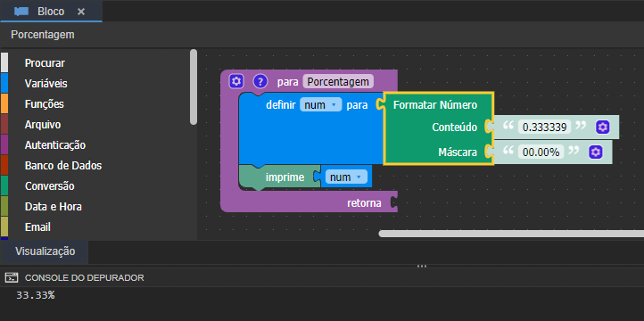The image size is (644, 321).
Task: Edit the 00.00% mask text field
Action: pyautogui.click(x=541, y=152)
